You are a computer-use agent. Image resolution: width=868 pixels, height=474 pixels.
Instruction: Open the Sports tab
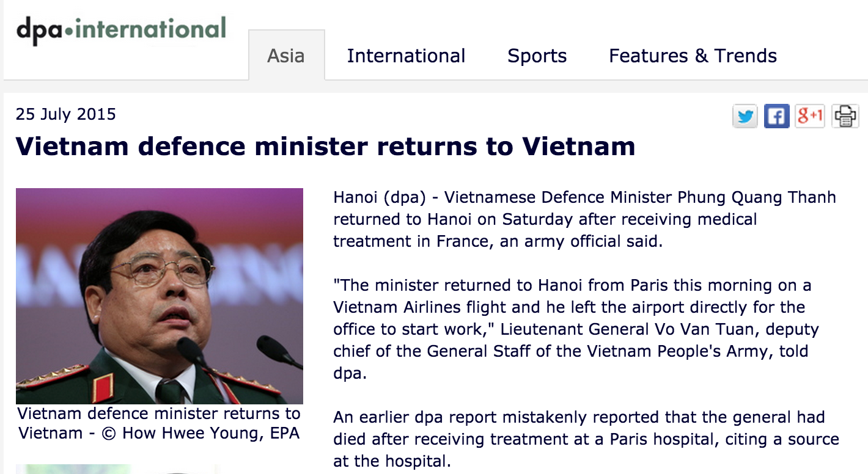click(x=537, y=56)
